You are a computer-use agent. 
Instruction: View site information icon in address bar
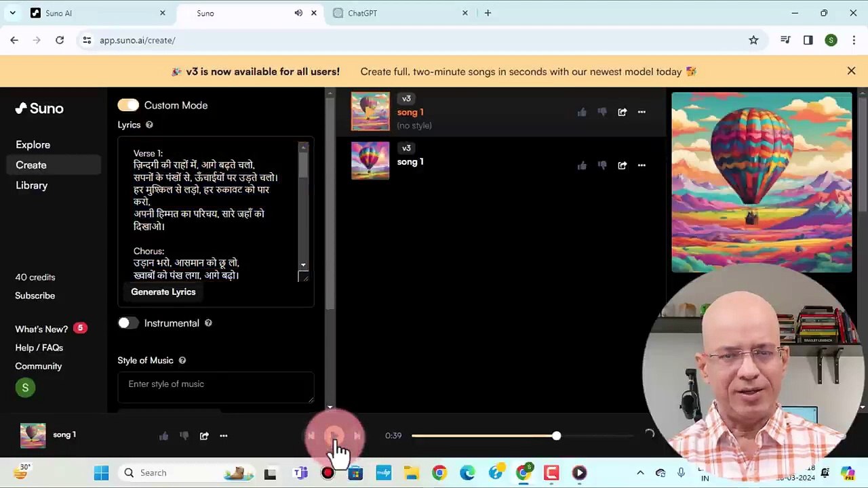[87, 40]
